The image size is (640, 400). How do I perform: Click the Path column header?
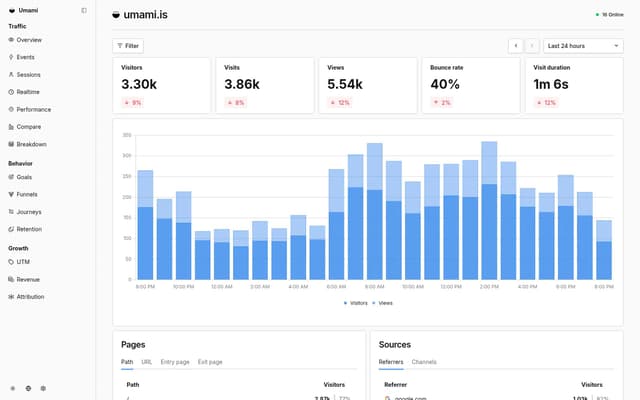coord(133,385)
